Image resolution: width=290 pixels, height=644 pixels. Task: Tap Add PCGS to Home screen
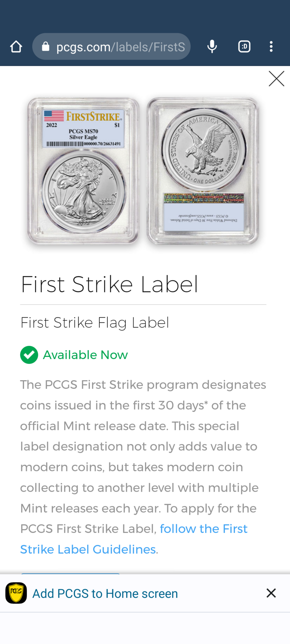pos(105,593)
